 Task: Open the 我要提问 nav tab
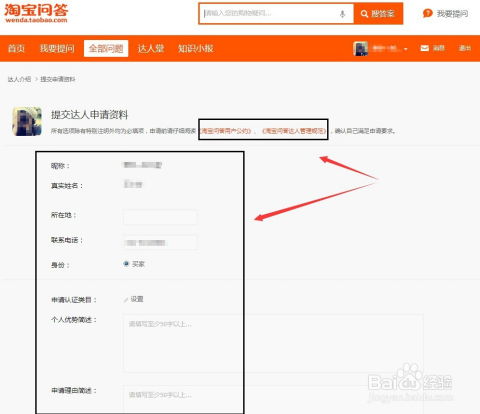(x=57, y=49)
